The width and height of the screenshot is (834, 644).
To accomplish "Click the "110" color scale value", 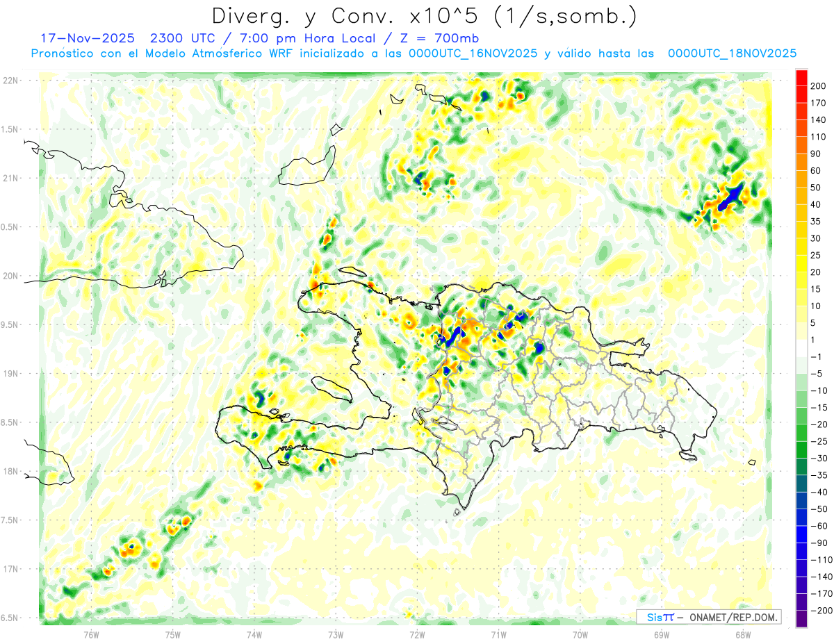I will point(818,137).
